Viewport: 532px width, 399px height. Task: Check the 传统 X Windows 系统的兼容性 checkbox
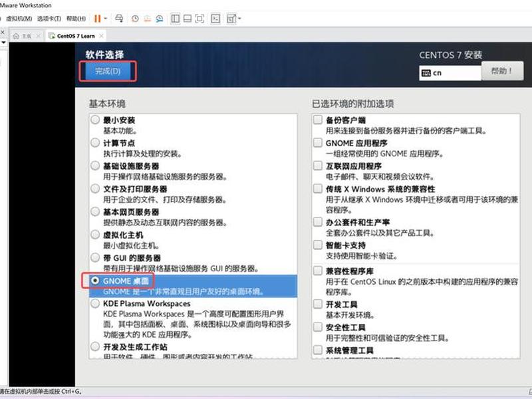[x=318, y=189]
